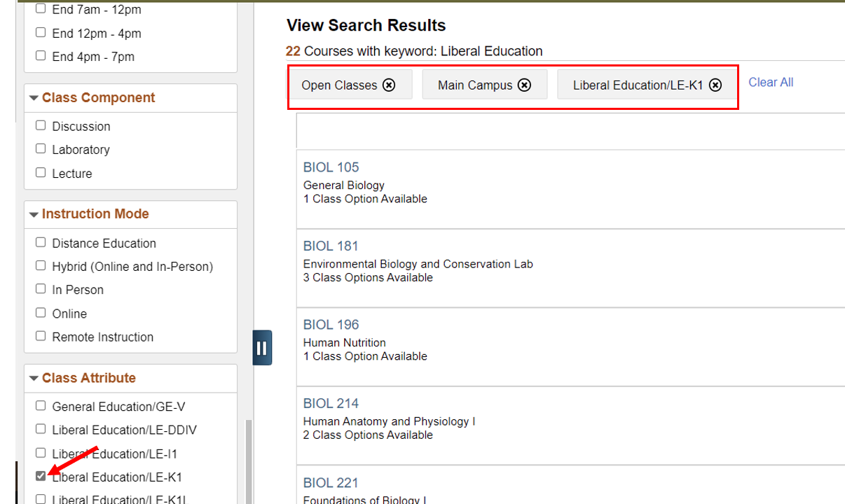Open BIOL 214 Human Anatomy and Physiology

[x=331, y=403]
